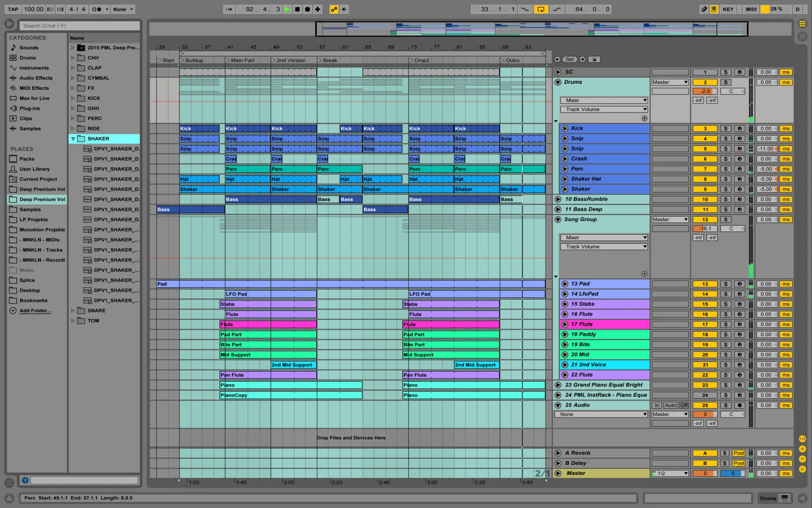Collapse the SHAKER folder
Image resolution: width=812 pixels, height=508 pixels.
coord(73,139)
